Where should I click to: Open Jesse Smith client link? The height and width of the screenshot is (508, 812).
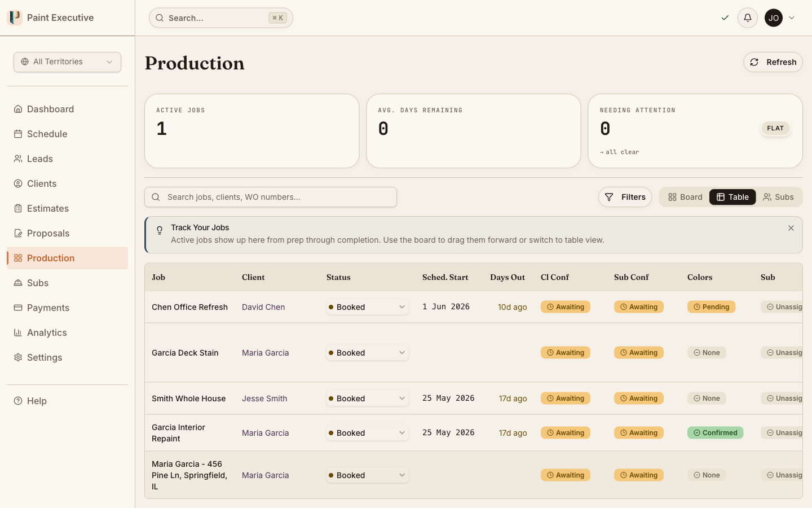click(264, 398)
